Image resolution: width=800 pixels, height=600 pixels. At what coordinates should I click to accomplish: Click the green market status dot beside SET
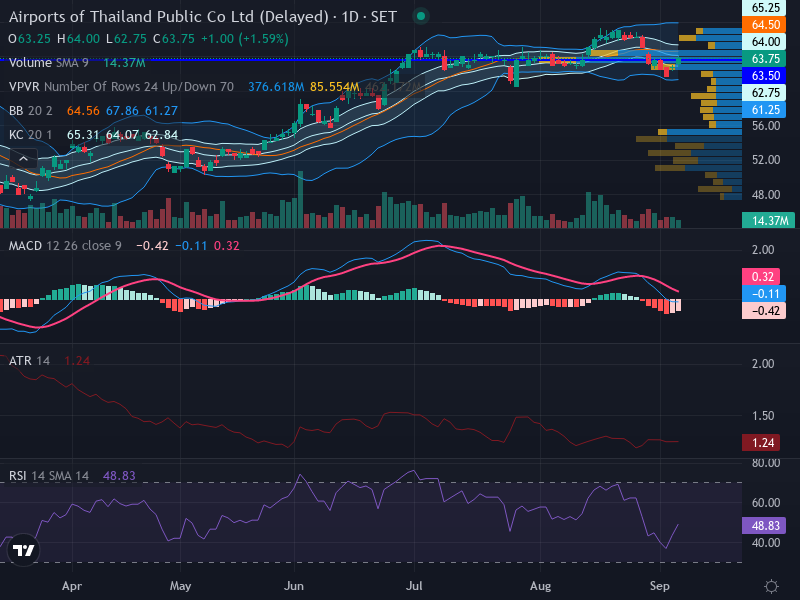tap(421, 16)
